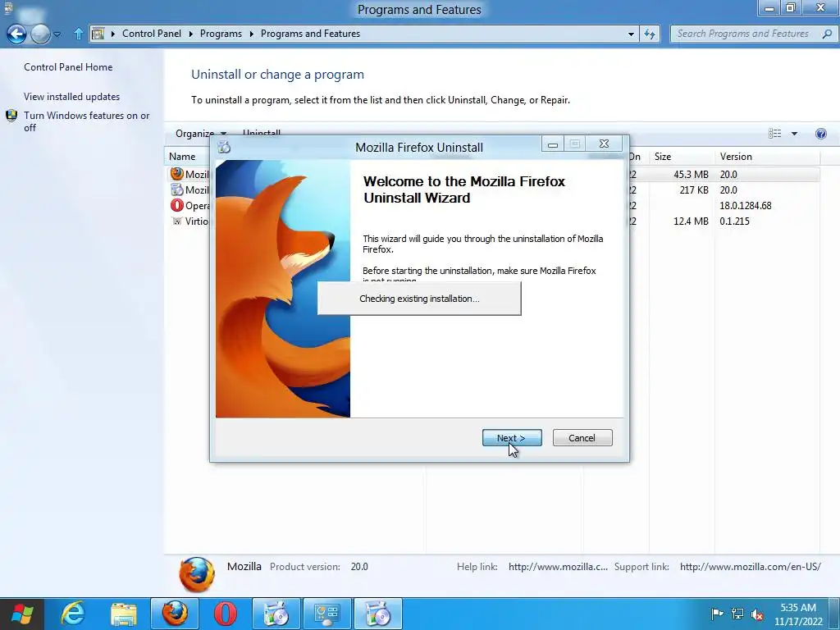
Task: Click the Action Center flag tray icon
Action: point(717,614)
